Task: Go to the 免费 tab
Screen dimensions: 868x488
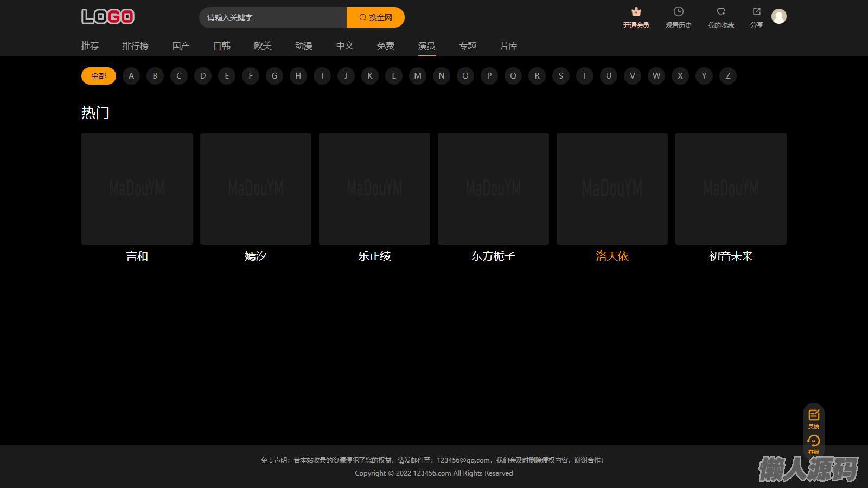Action: click(386, 46)
